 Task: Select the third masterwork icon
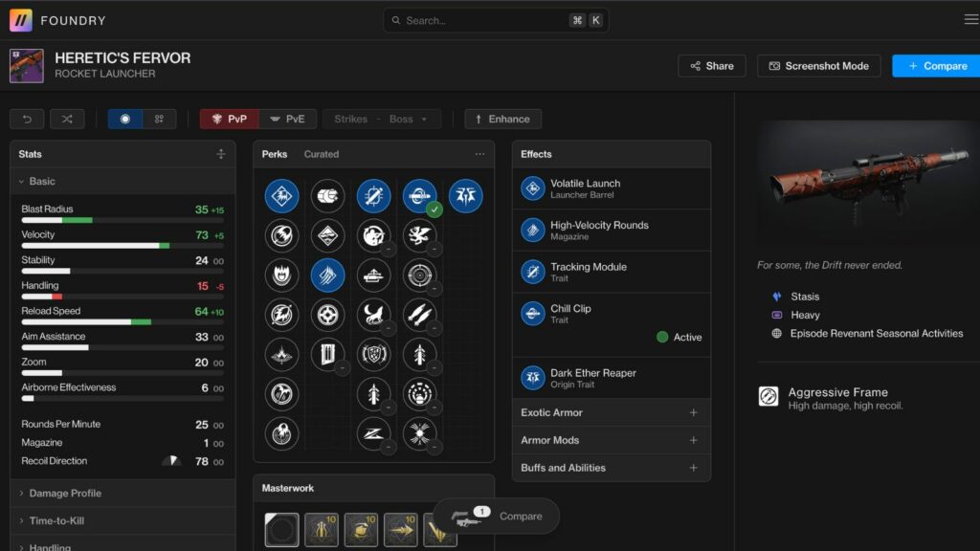click(x=361, y=530)
